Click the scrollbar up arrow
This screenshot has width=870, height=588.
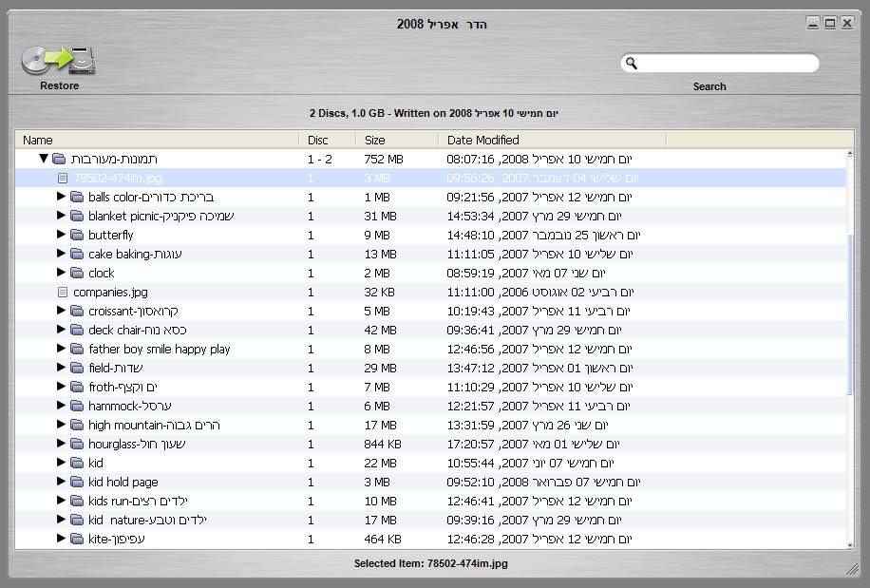(850, 153)
